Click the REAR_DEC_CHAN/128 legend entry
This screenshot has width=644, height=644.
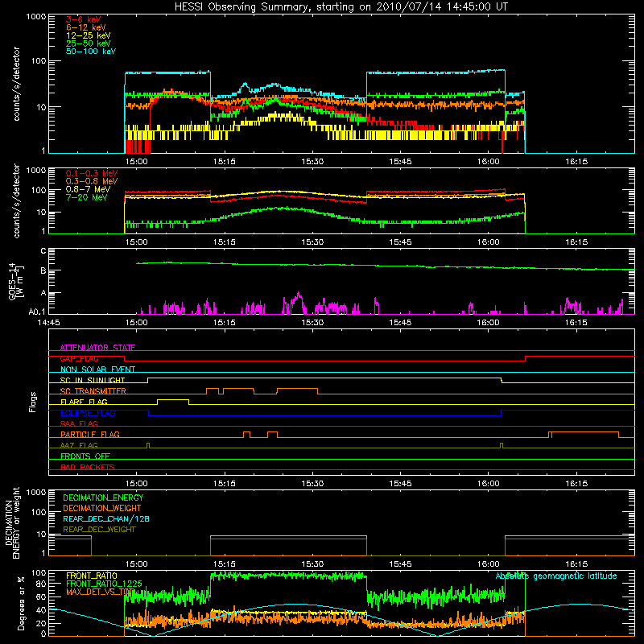(x=106, y=518)
